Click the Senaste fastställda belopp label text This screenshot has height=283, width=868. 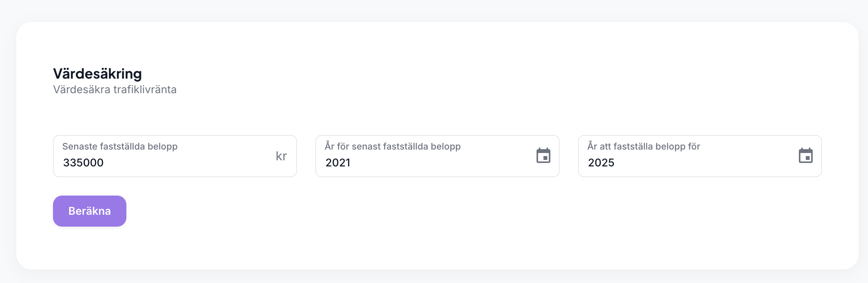[x=120, y=146]
